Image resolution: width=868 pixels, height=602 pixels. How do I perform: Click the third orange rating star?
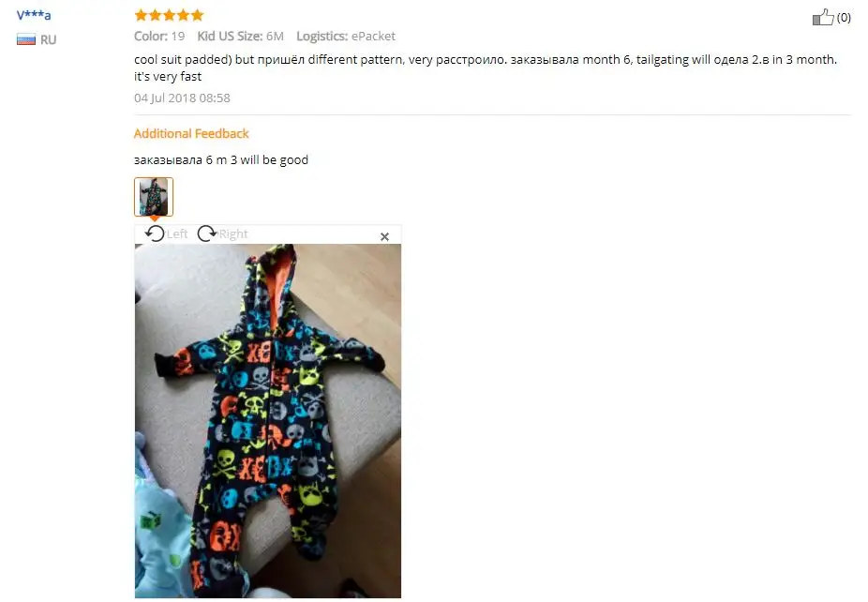click(x=169, y=15)
